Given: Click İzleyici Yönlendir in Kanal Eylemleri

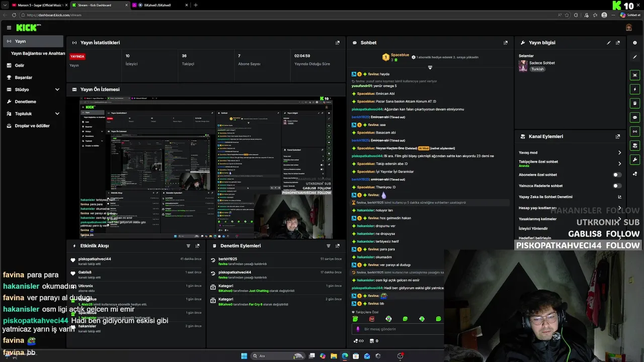Looking at the screenshot, I should point(533,229).
